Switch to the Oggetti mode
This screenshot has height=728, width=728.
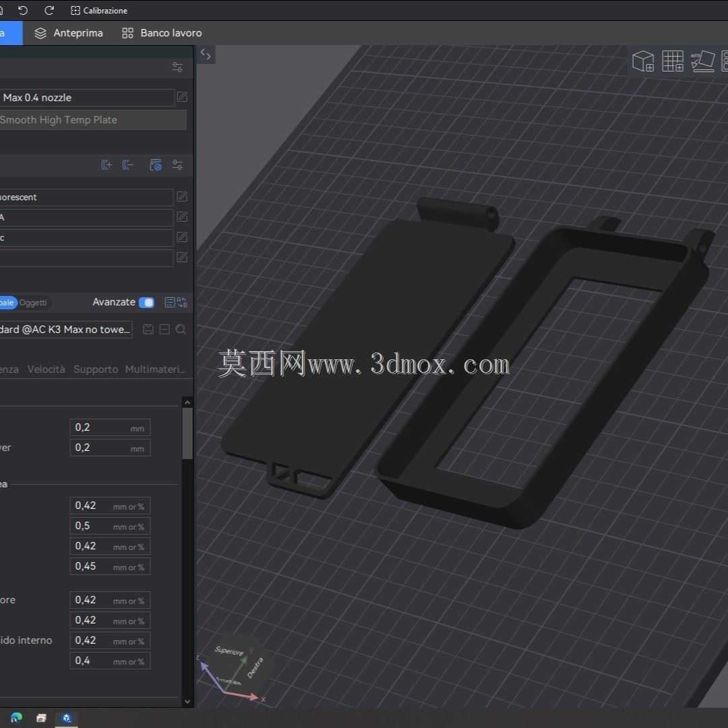point(33,303)
